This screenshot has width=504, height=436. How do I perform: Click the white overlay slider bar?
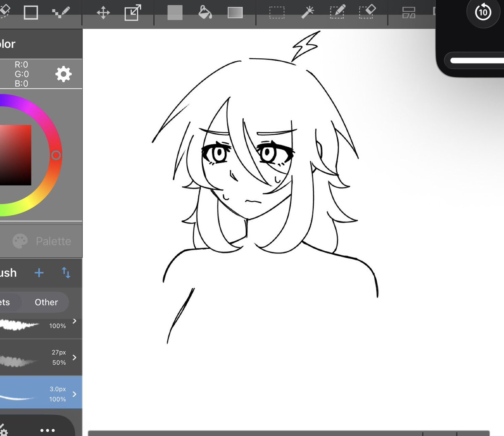(477, 61)
